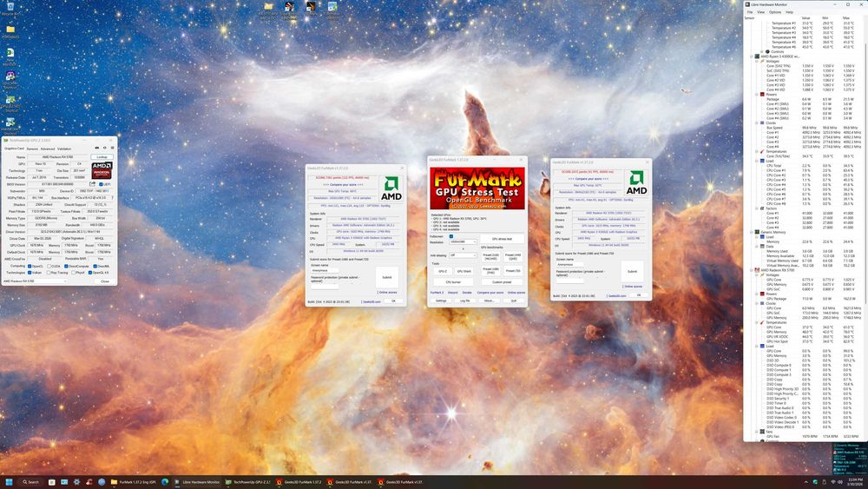Screen dimensions: 868x489
Task: Click the AMD logo in left FurMark score window
Action: pyautogui.click(x=391, y=188)
